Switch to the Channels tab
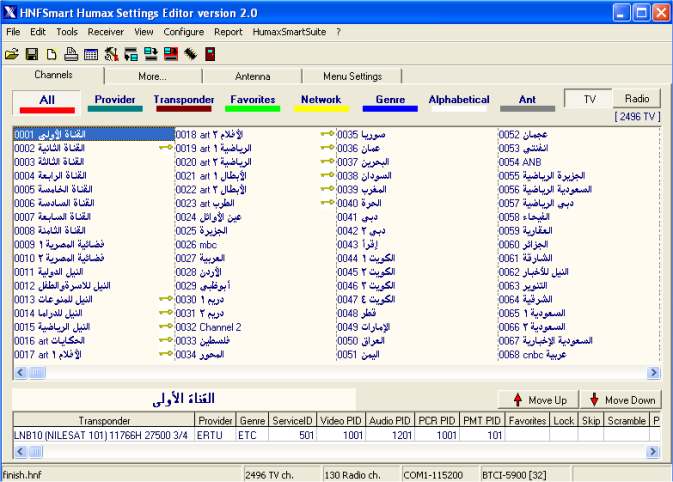Screen dimensions: 673x482 point(53,75)
